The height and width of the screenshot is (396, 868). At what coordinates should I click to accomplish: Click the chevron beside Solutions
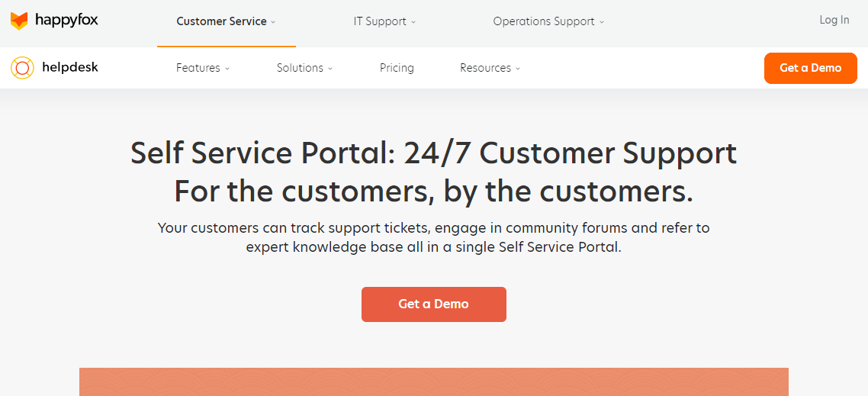pyautogui.click(x=330, y=69)
